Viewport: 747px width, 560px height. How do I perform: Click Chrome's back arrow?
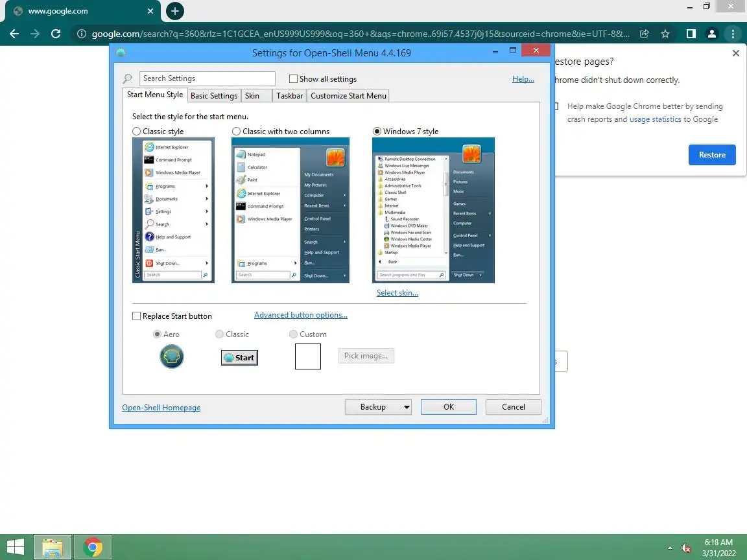[x=14, y=34]
